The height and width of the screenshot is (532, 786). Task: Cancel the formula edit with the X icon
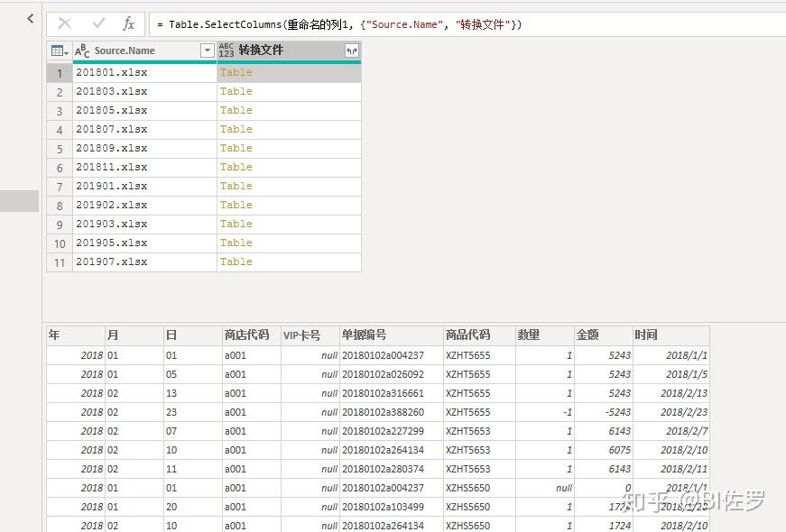click(65, 24)
